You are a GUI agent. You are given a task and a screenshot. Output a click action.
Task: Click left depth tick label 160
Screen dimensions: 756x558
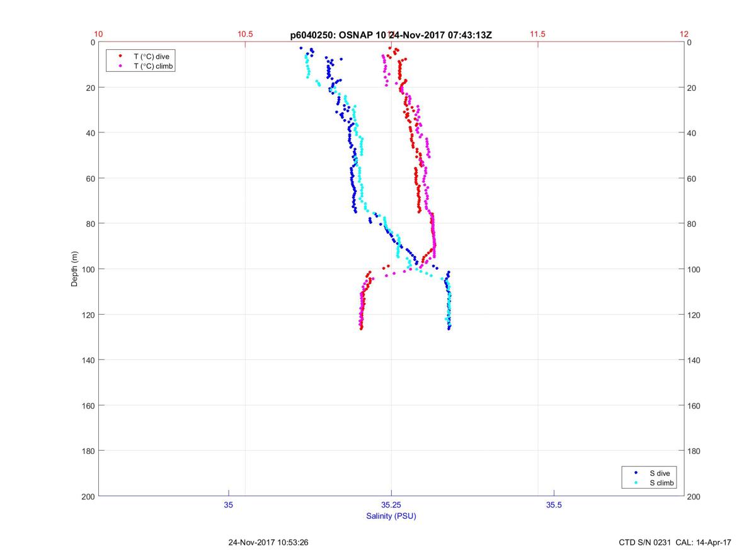pos(88,405)
